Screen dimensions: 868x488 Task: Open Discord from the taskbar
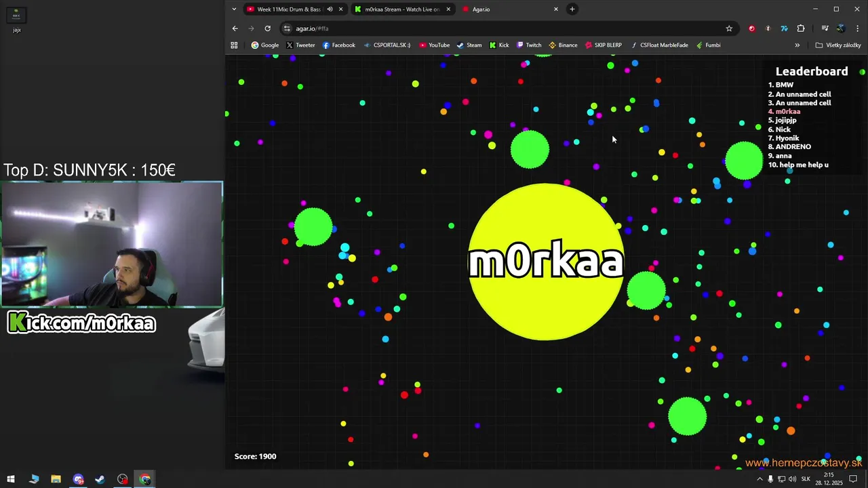coord(78,479)
